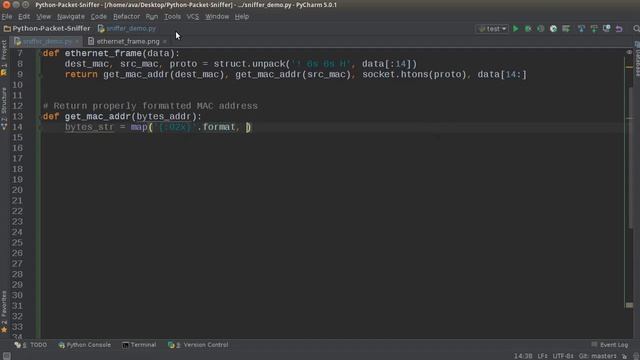The height and width of the screenshot is (360, 640).
Task: Click the inspection status indicator above scrollbar
Action: tap(629, 52)
